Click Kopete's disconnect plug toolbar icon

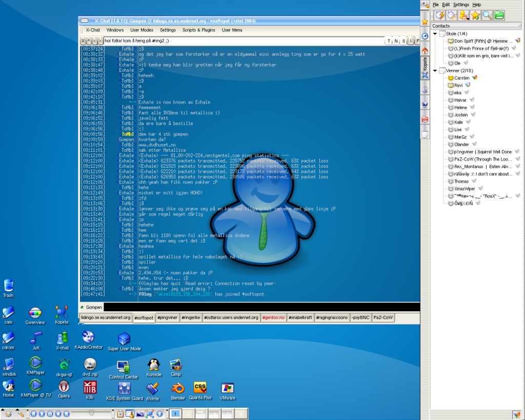tap(451, 15)
